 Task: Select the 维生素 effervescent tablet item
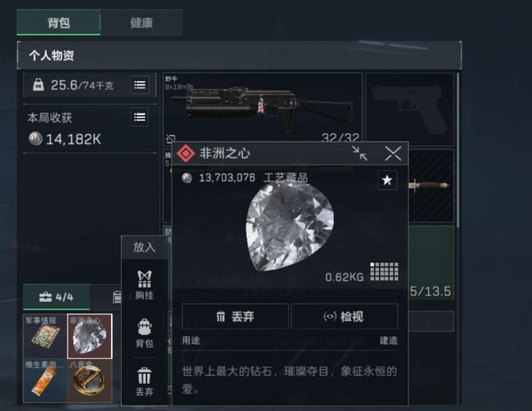(x=45, y=381)
